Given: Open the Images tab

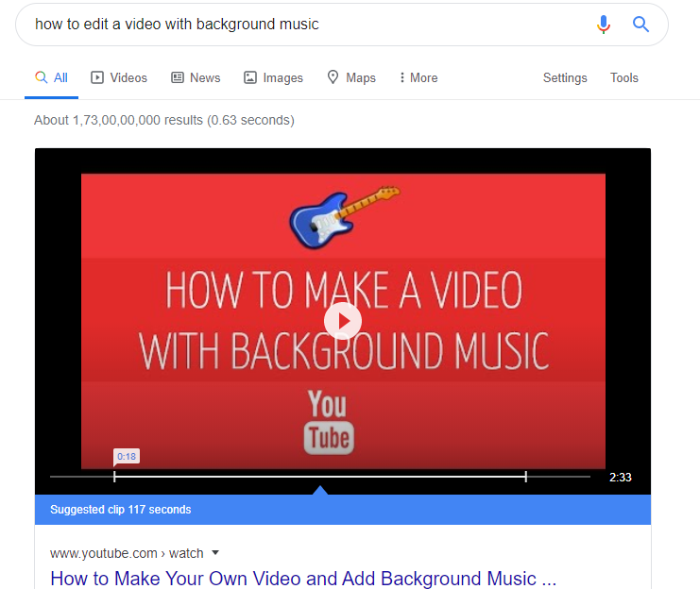Looking at the screenshot, I should click(273, 77).
